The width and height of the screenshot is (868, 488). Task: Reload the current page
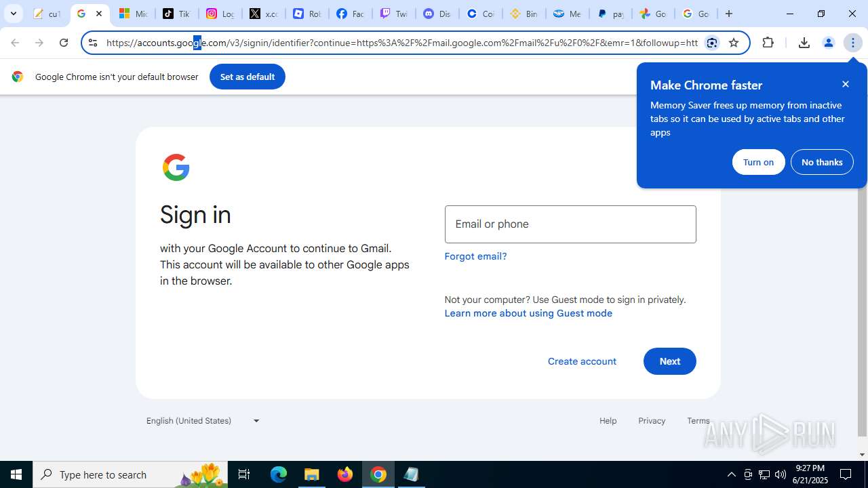click(64, 43)
